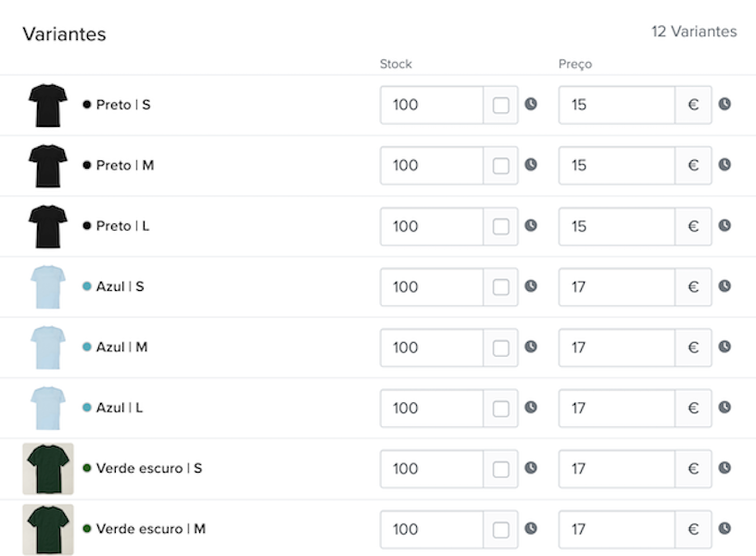Click the price field for Azul S
The height and width of the screenshot is (556, 756).
[617, 287]
